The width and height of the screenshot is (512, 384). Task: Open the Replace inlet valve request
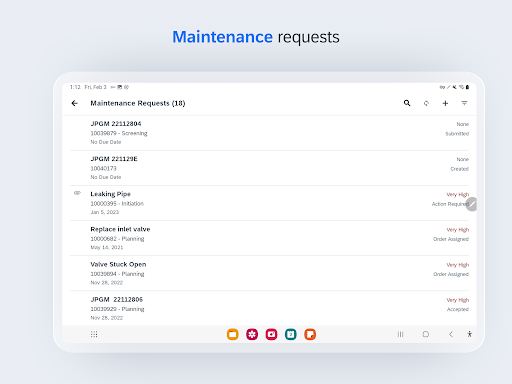pos(269,238)
